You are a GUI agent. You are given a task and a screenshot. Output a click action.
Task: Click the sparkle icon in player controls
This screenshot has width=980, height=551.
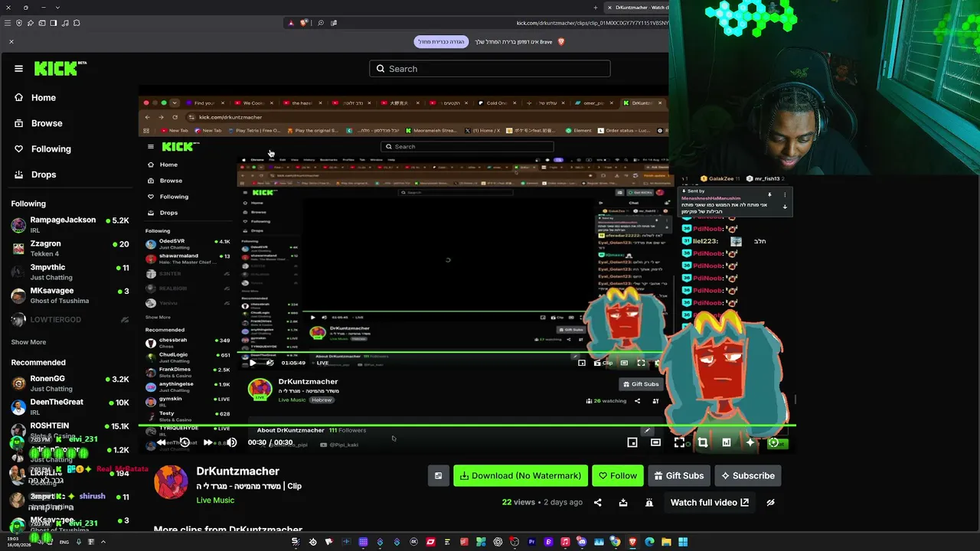tap(750, 442)
